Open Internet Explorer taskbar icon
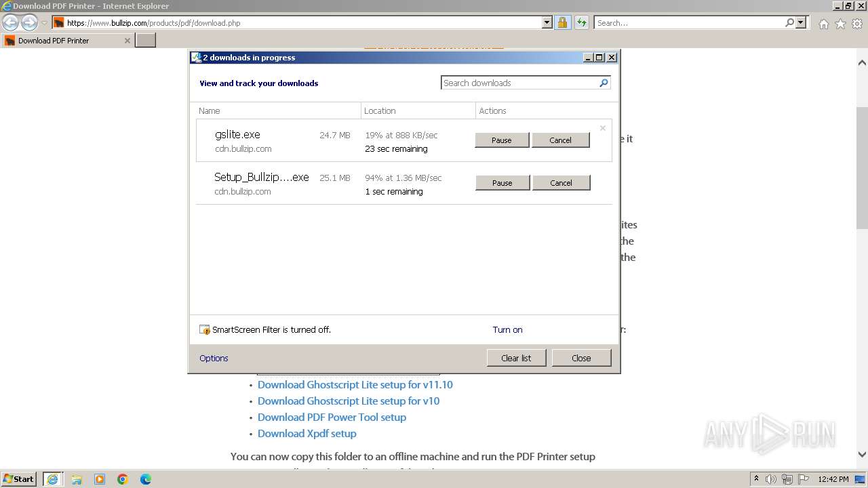Screen dimensions: 868x488 pos(52,479)
